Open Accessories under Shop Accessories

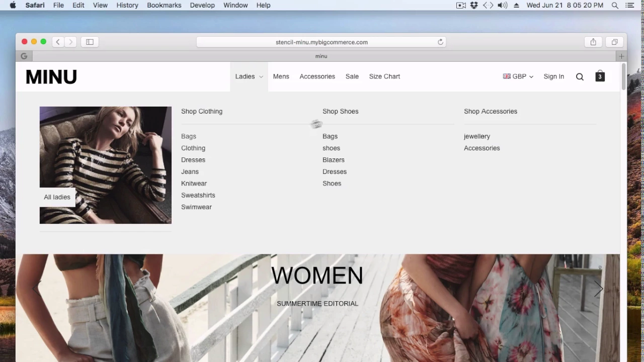pos(482,148)
